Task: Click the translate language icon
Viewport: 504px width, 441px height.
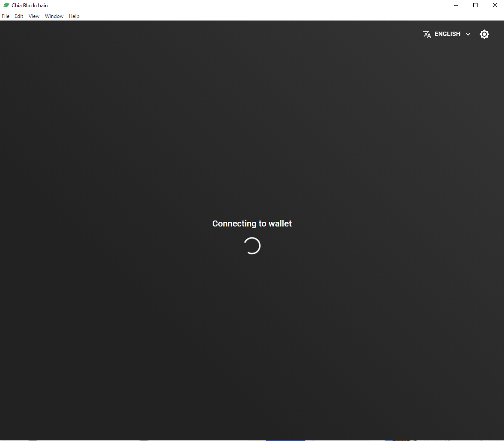Action: tap(427, 34)
